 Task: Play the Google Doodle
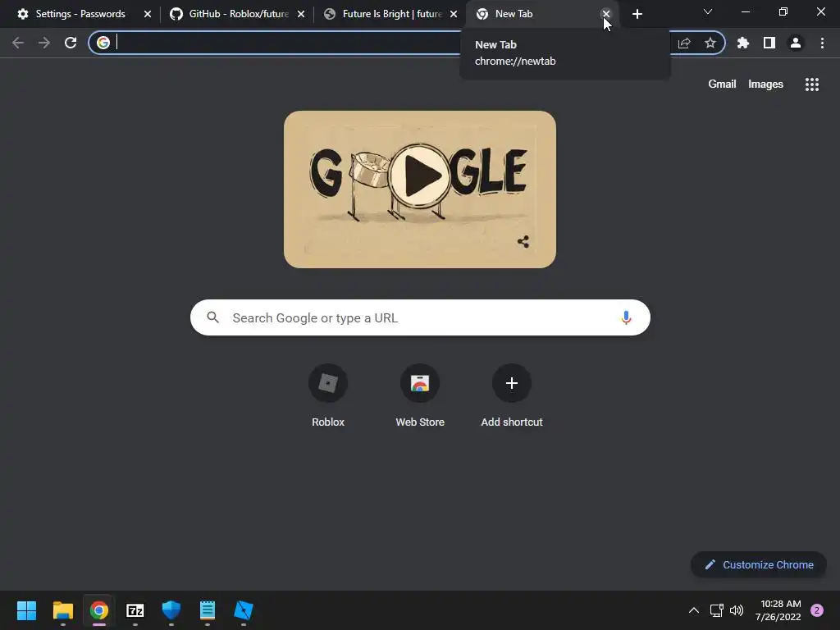coord(420,176)
